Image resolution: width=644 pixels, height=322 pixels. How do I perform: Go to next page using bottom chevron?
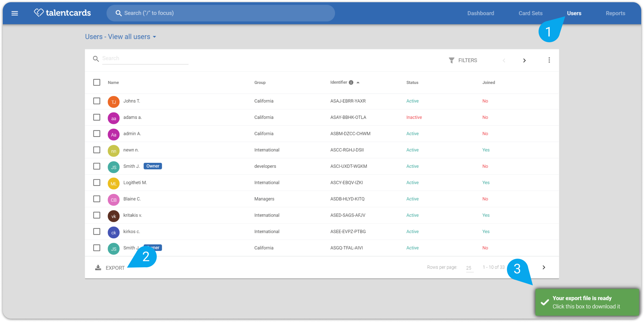[544, 267]
